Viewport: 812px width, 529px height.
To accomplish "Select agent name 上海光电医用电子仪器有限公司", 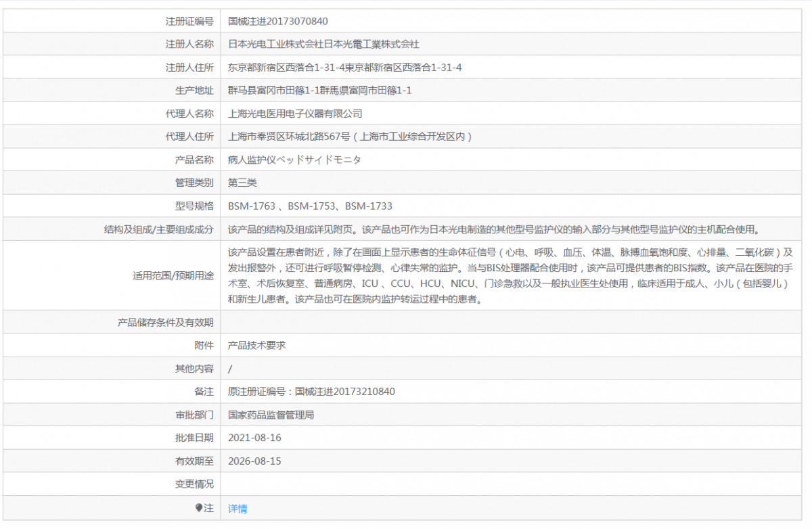I will (x=295, y=113).
